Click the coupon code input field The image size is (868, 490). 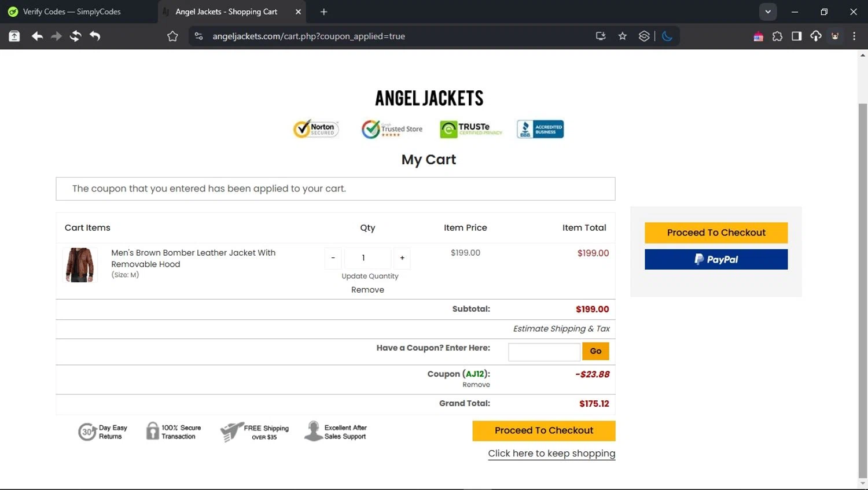point(544,352)
